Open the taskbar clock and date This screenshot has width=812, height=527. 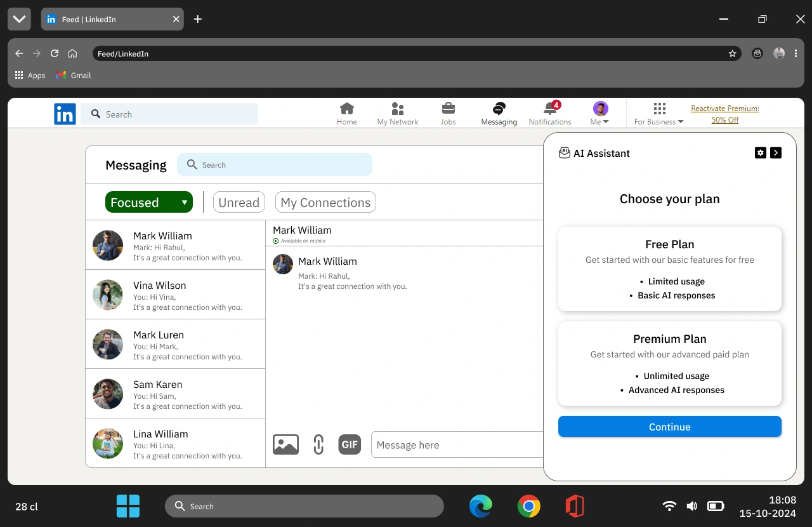pos(768,506)
